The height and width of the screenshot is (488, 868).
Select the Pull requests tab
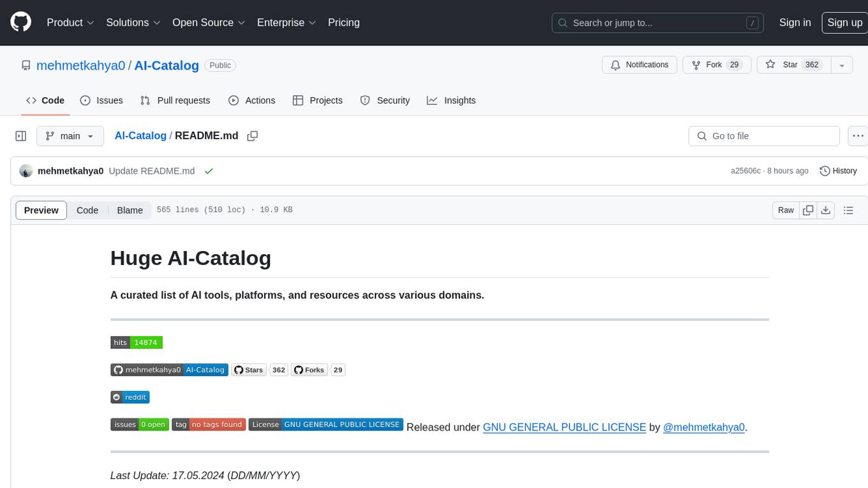pos(175,100)
